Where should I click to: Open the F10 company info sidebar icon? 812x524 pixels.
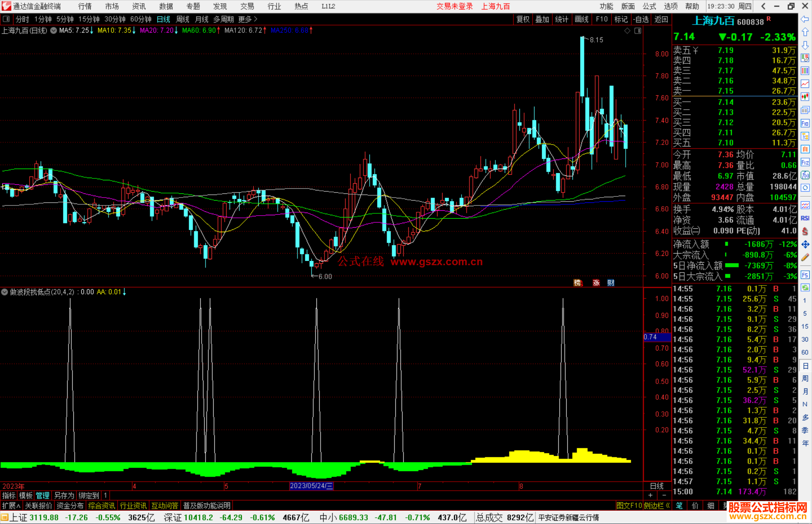pos(805,123)
